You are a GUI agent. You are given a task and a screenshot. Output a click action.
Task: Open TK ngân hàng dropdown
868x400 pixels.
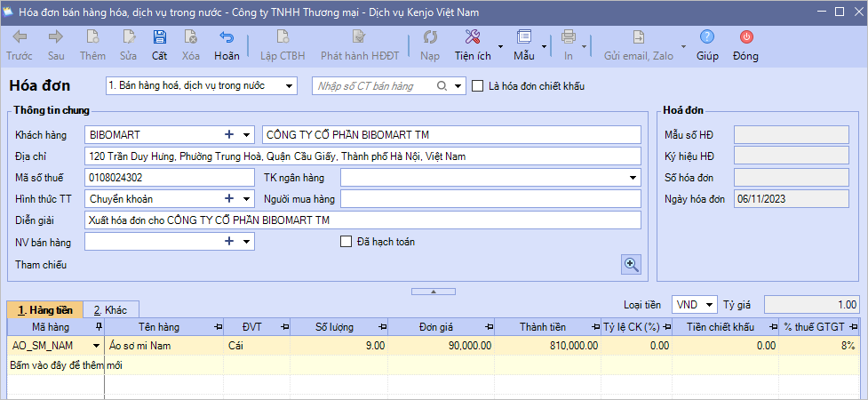pos(633,178)
